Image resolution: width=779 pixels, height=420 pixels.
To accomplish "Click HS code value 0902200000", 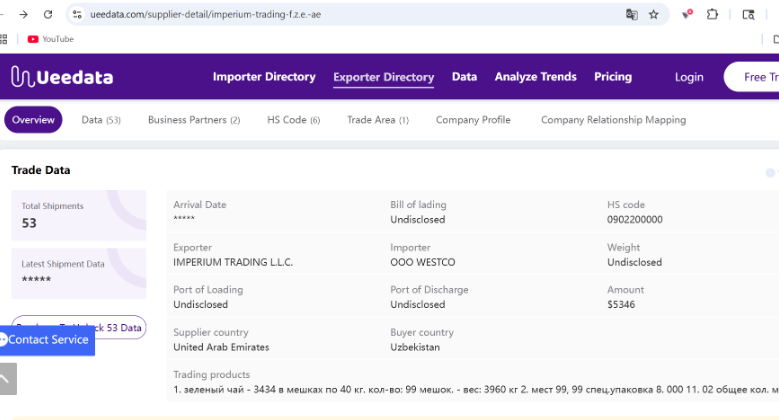I will [634, 219].
